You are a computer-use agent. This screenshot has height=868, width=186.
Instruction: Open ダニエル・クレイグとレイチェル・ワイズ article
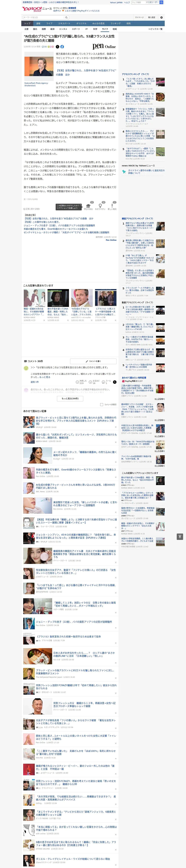click(x=73, y=859)
